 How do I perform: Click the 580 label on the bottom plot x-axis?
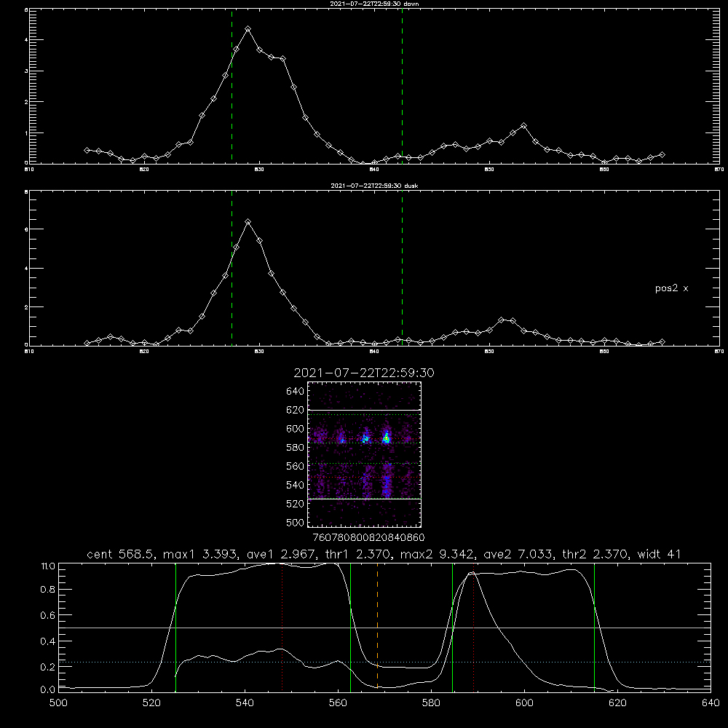[431, 703]
